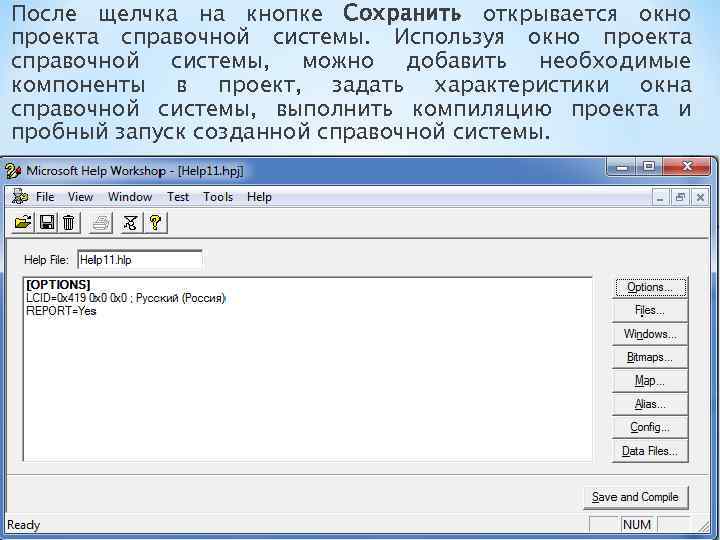The image size is (720, 540).
Task: Open the Test menu
Action: tap(178, 197)
